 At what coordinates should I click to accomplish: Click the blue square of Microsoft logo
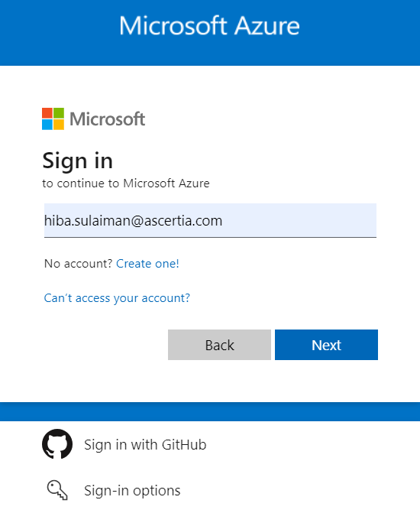(47, 125)
